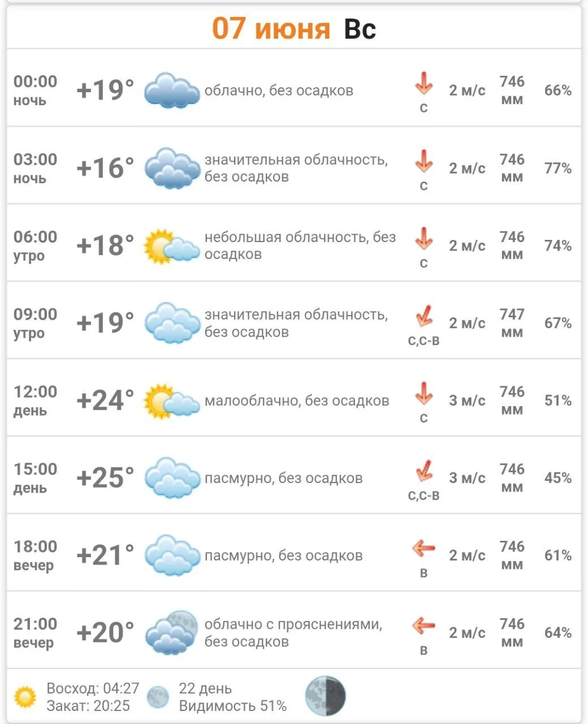Click the 77% humidity value at 03:00
This screenshot has width=588, height=724.
tap(557, 168)
